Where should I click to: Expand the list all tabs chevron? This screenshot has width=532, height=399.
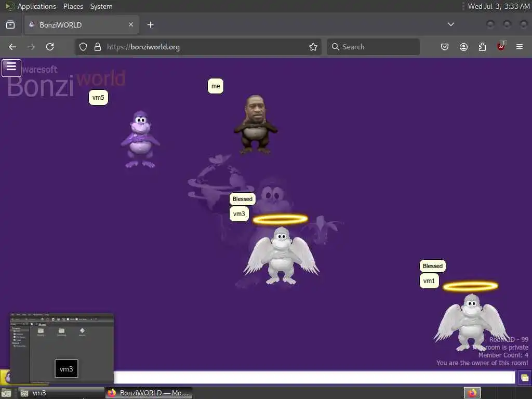tap(450, 24)
